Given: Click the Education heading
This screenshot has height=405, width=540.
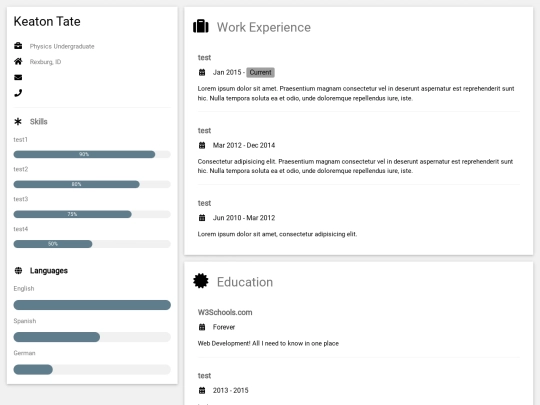Looking at the screenshot, I should [245, 282].
